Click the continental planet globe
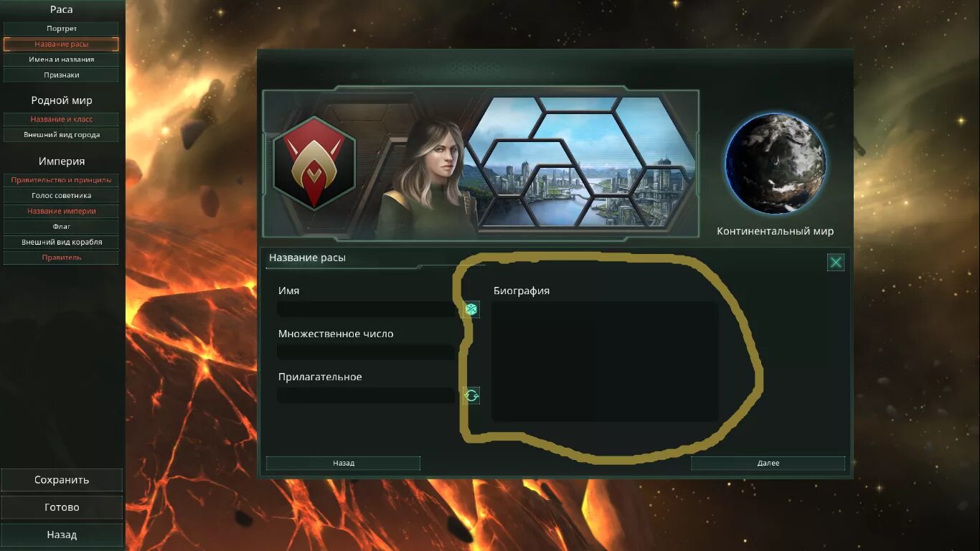Viewport: 980px width, 551px height. pyautogui.click(x=775, y=164)
